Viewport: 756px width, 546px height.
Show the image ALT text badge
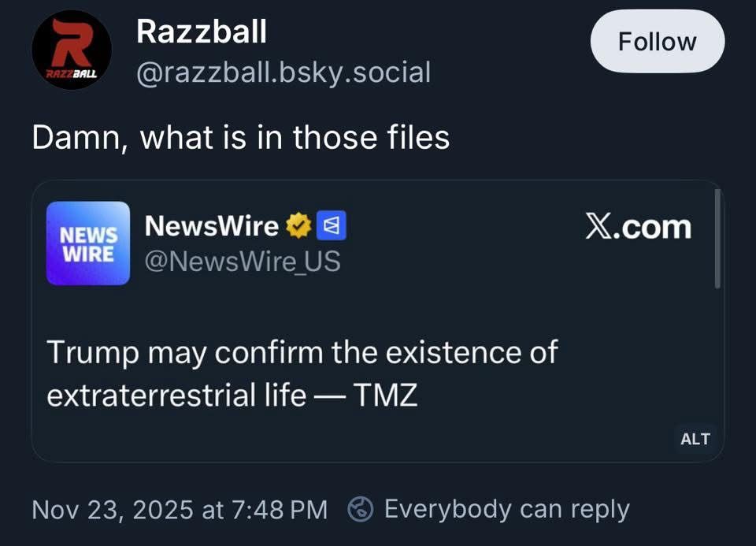pyautogui.click(x=695, y=439)
